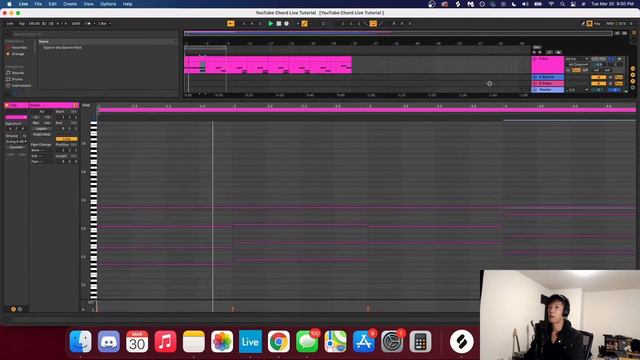Open the Piano track input channel dropdown
Screen dimensions: 640x360
pyautogui.click(x=577, y=64)
